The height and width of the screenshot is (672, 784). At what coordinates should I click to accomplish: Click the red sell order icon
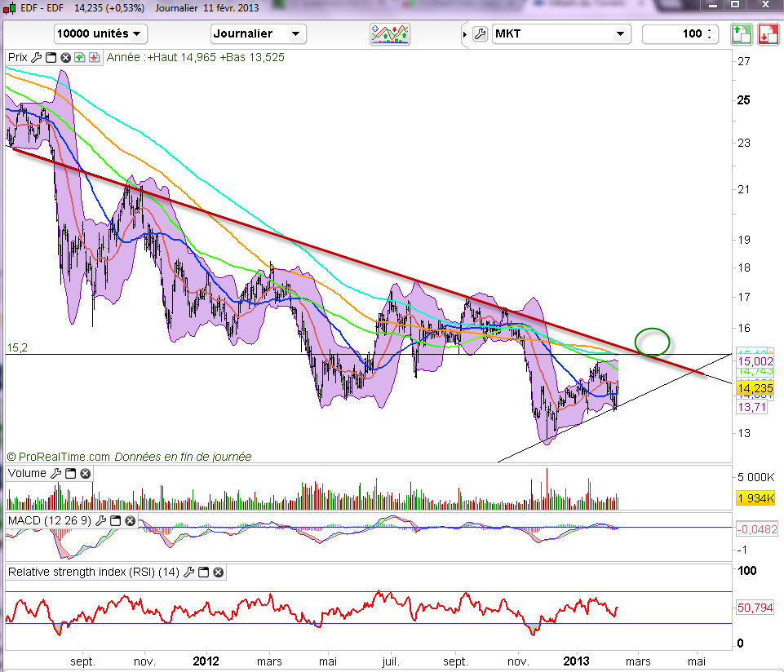(x=768, y=34)
